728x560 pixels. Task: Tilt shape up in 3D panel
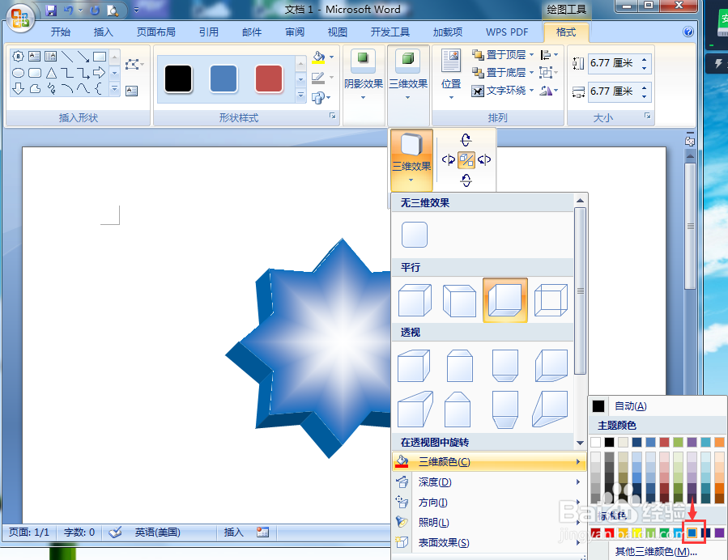(466, 139)
